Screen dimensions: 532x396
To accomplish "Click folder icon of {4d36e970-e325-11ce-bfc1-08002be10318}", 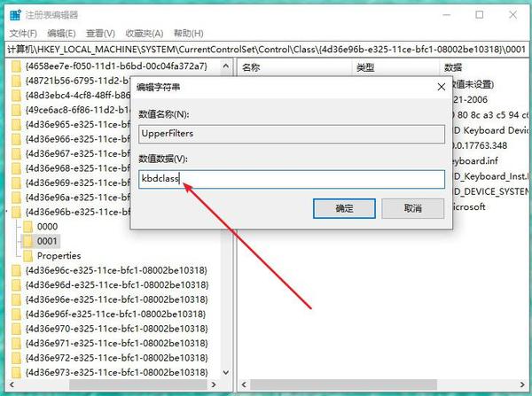I will click(x=16, y=329).
